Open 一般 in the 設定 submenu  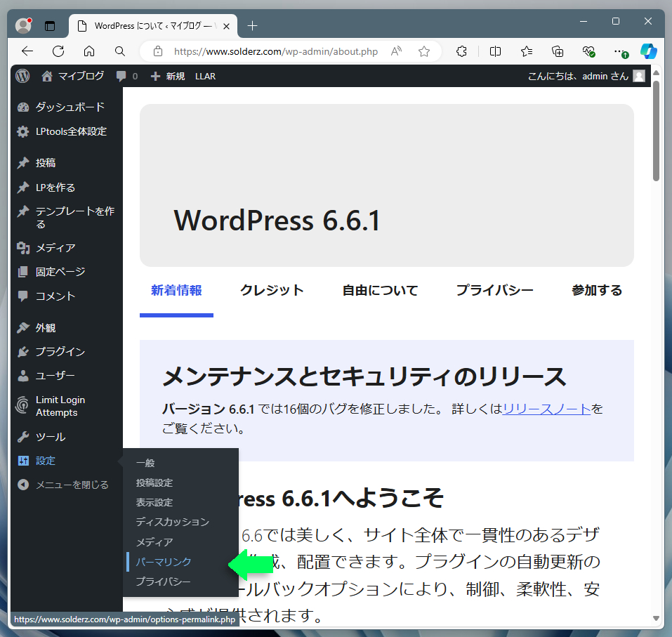[145, 463]
